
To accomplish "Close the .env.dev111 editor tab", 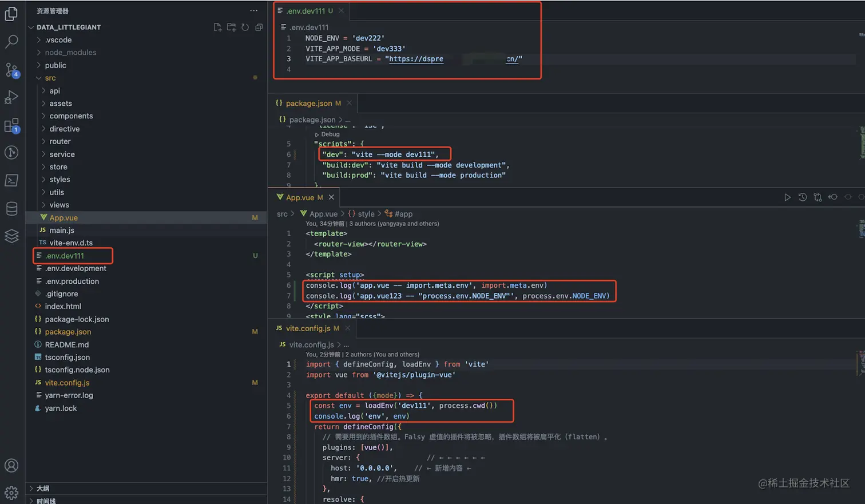I will (341, 10).
